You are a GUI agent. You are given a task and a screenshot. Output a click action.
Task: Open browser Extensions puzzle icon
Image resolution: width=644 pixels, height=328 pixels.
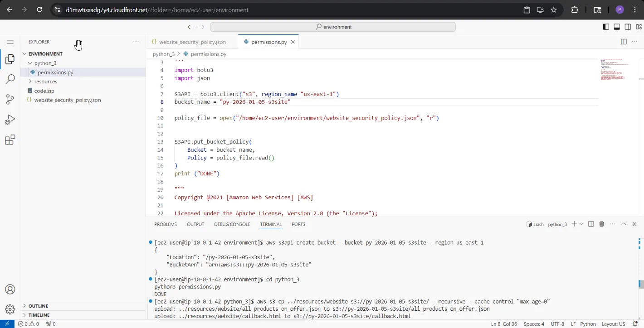(x=575, y=10)
